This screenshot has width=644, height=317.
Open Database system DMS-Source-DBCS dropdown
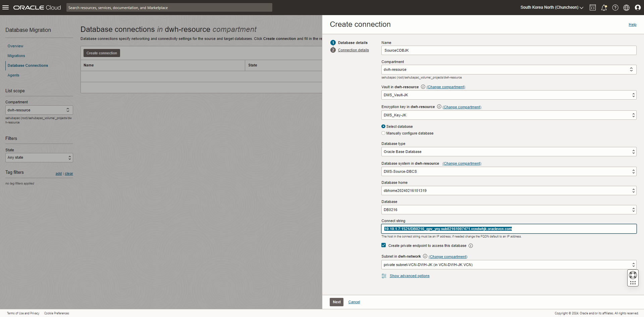pyautogui.click(x=509, y=171)
